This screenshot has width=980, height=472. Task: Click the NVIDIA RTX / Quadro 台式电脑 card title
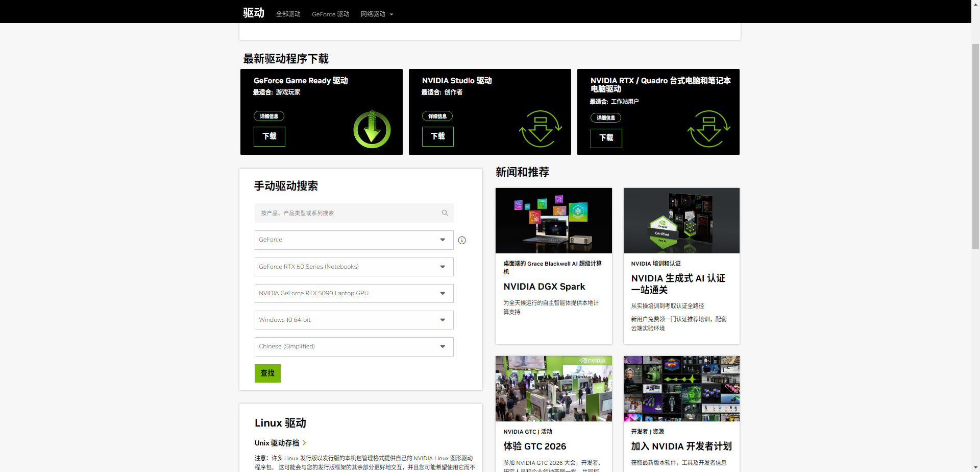tap(660, 85)
